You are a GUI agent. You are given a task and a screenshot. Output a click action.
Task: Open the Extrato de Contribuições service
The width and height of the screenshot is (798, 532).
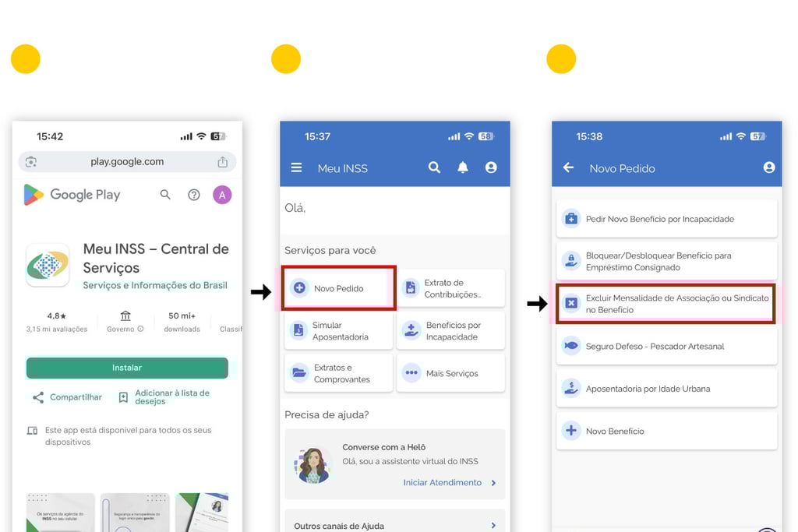coord(451,288)
